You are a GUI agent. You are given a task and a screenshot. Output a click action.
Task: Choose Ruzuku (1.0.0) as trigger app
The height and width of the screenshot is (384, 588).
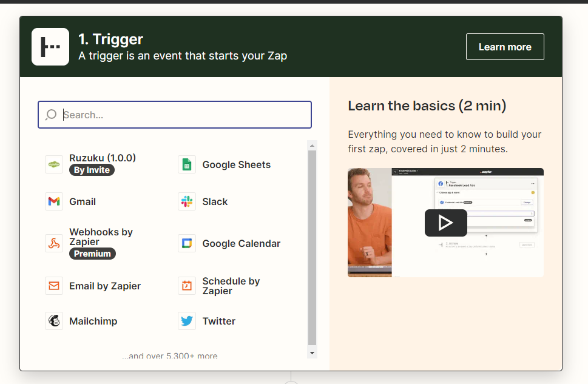tap(103, 158)
